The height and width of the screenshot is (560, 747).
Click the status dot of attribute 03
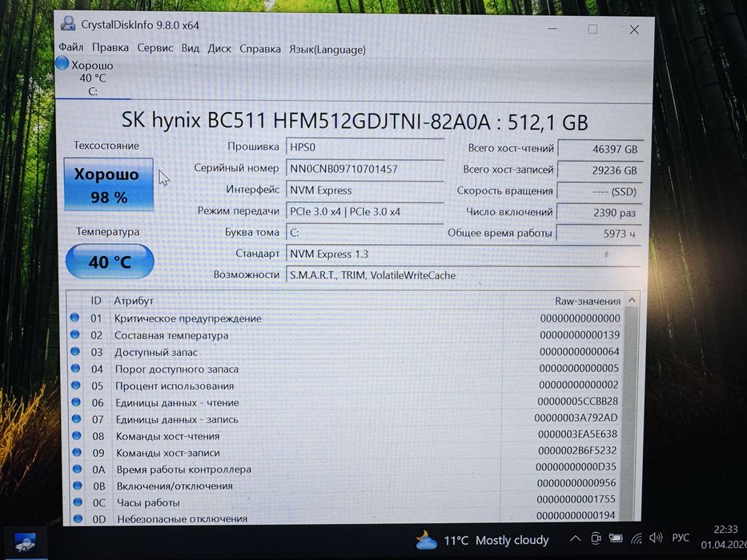tap(75, 351)
